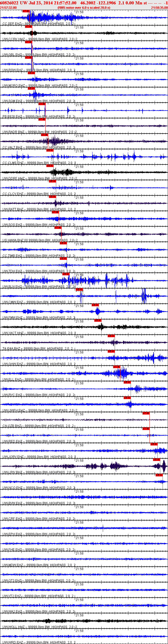Click the UW.RVC EHZ station label
The width and height of the screenshot is (168, 644).
pos(12,395)
